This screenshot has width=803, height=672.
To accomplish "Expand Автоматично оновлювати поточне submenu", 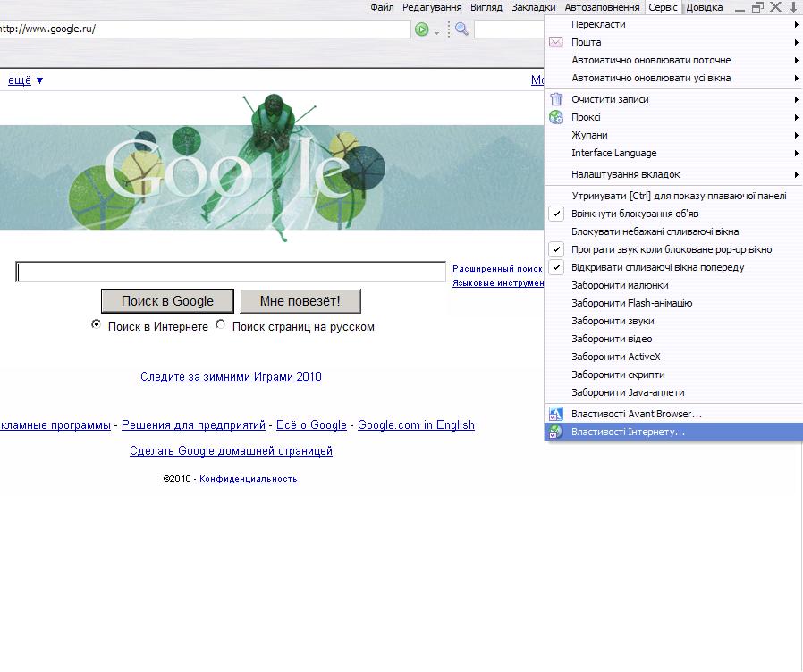I will click(x=673, y=60).
